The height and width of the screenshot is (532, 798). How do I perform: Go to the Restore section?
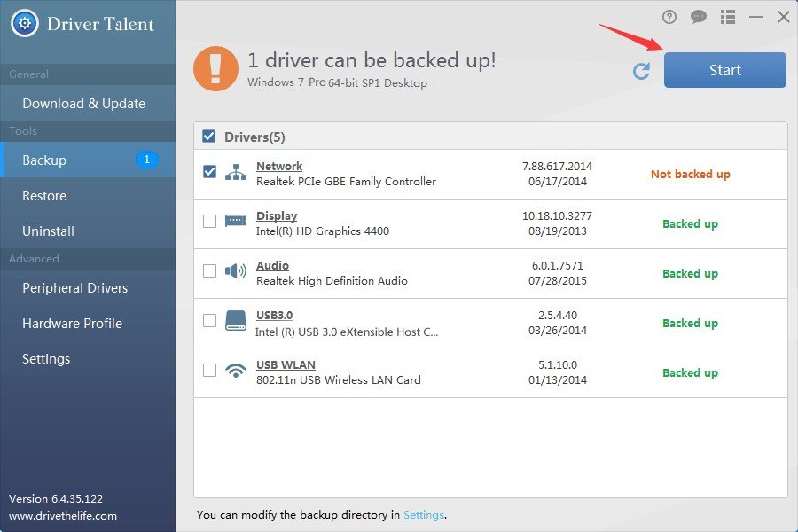tap(88, 195)
